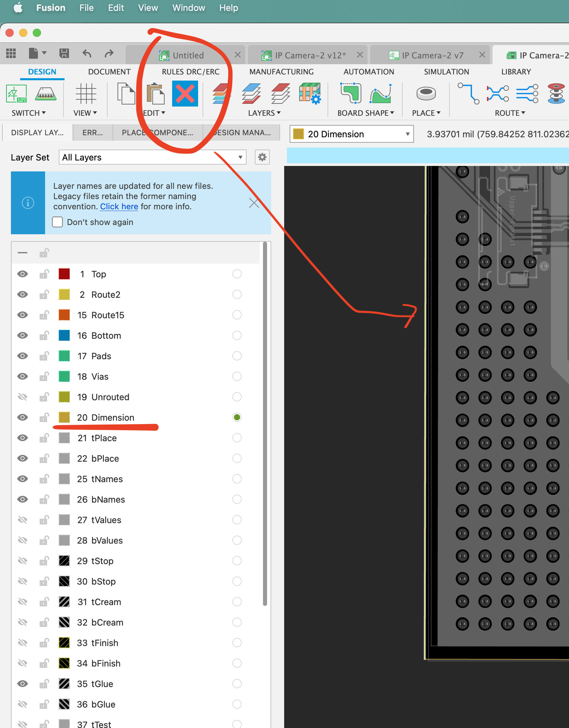Close the layer names info banner
Screen dimensions: 569x728
(254, 203)
